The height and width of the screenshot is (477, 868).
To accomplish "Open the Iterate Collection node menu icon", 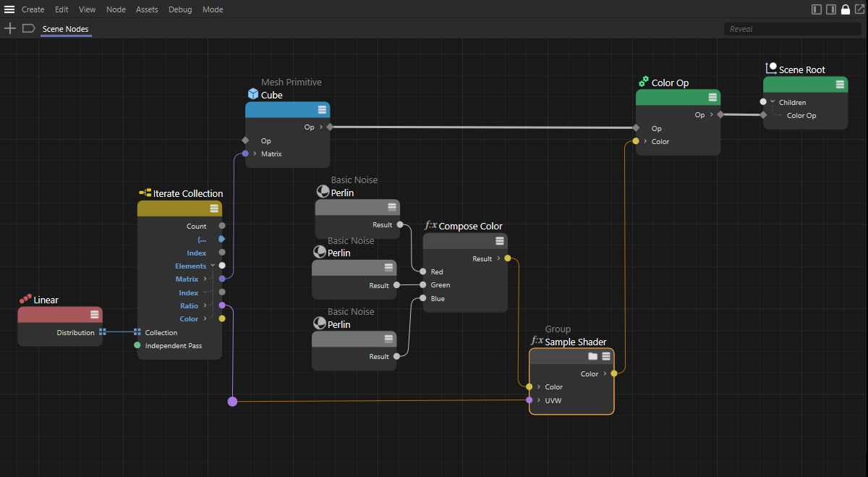I will pos(214,208).
